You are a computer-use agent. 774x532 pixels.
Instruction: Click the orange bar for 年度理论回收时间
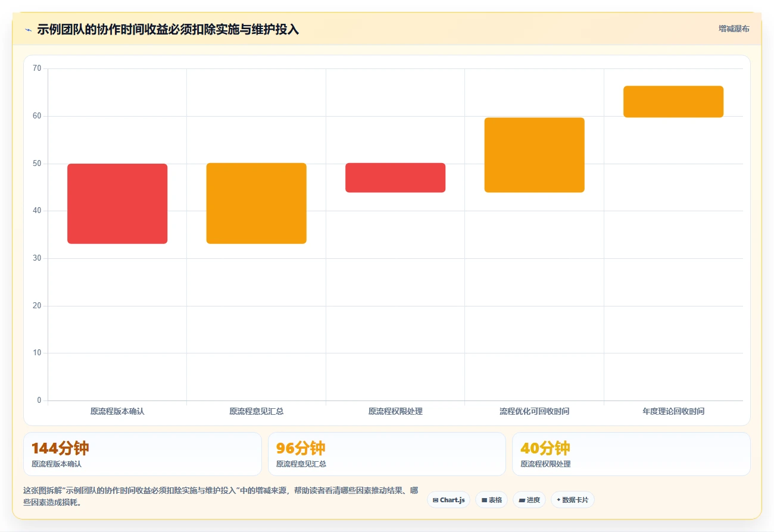point(673,102)
